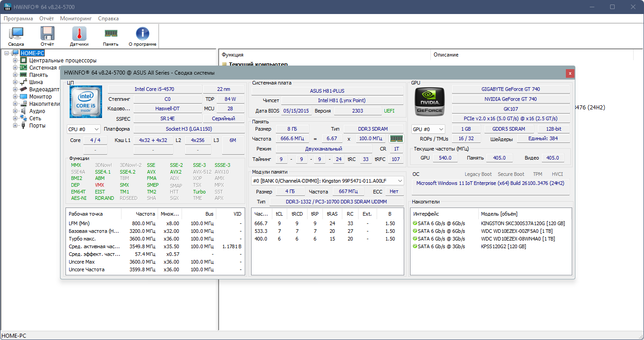The width and height of the screenshot is (644, 340).
Task: Click green status icon for WDC WD10EZEX-00ZF5A0
Action: coord(415,231)
